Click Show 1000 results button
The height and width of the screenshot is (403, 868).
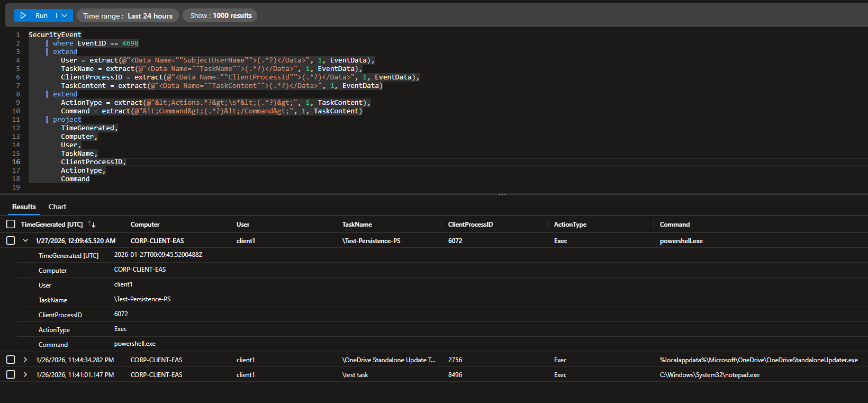[x=220, y=16]
